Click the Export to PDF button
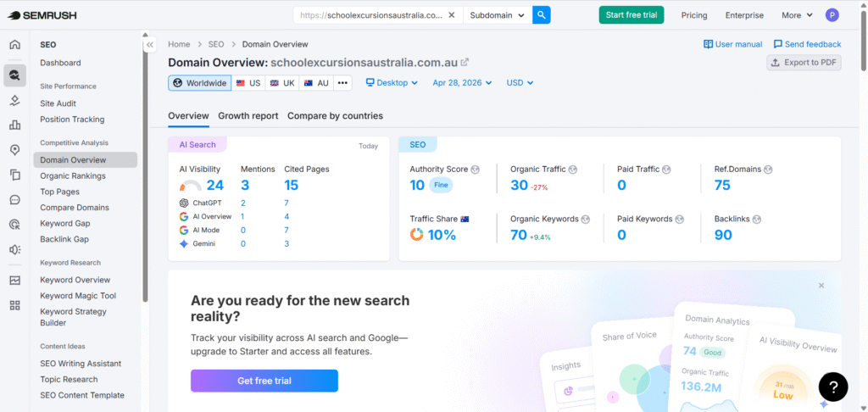Image resolution: width=868 pixels, height=412 pixels. 804,63
